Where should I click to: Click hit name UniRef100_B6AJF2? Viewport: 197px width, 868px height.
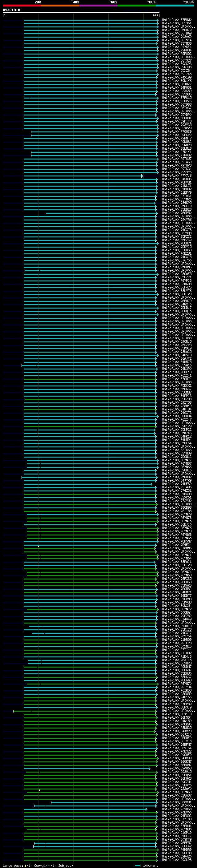click(x=177, y=358)
